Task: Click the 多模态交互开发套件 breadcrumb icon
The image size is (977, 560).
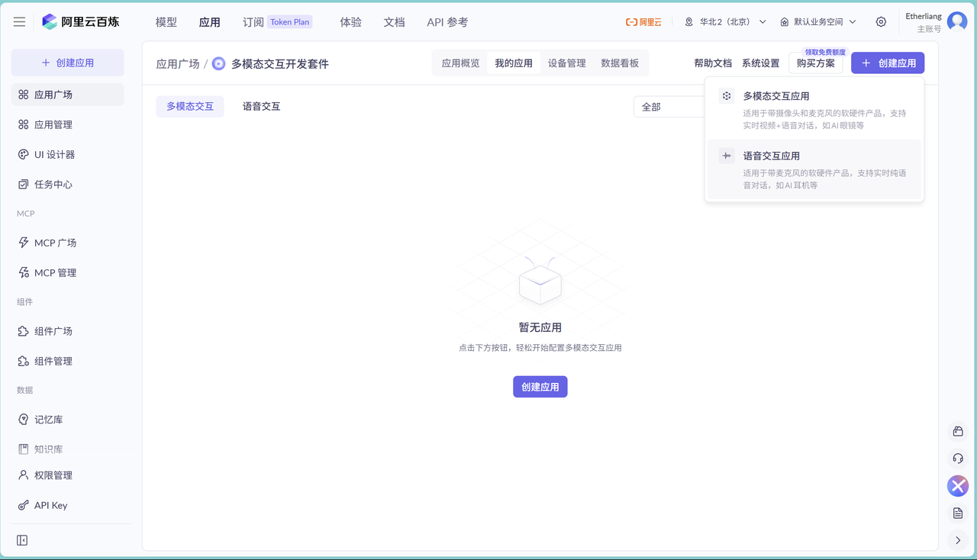Action: [x=218, y=64]
